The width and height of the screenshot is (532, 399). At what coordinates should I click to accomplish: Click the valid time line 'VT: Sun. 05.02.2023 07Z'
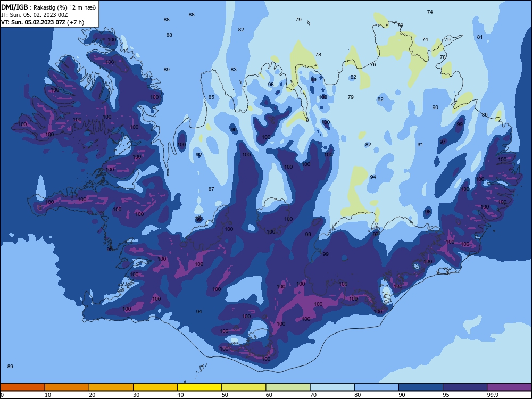coord(33,22)
